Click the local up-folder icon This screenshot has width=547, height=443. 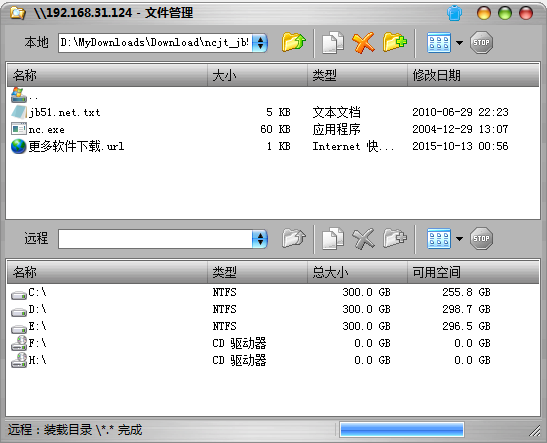[x=294, y=43]
